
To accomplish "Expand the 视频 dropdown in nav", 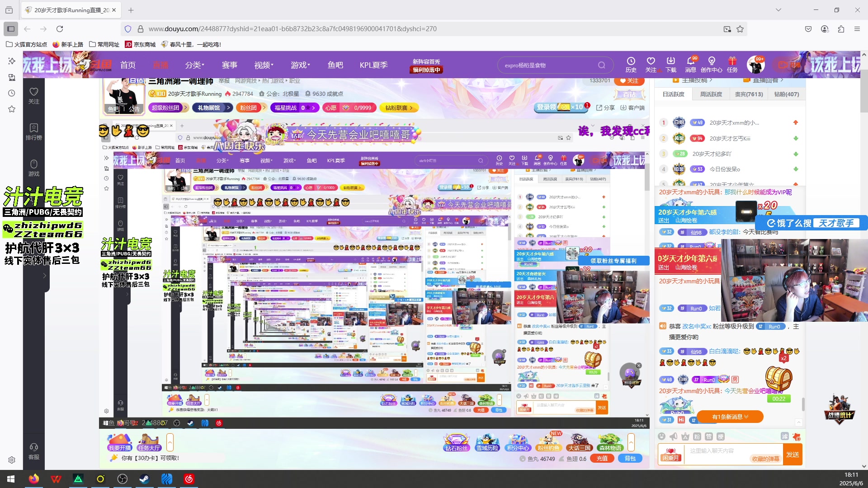I will (x=264, y=65).
